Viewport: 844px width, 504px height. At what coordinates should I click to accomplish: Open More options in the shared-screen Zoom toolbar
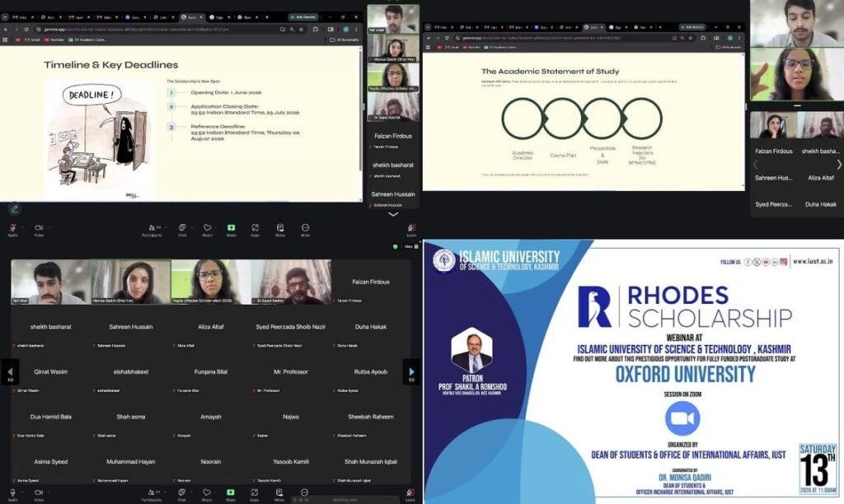(x=305, y=230)
